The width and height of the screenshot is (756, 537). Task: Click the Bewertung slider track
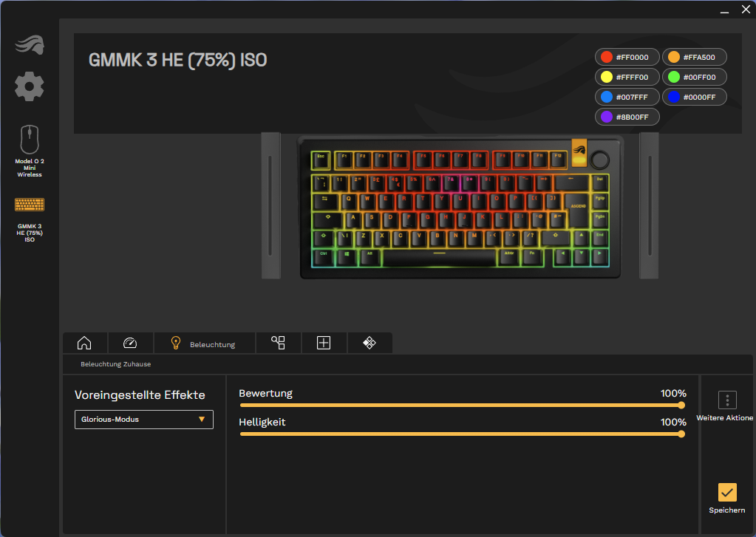point(460,405)
